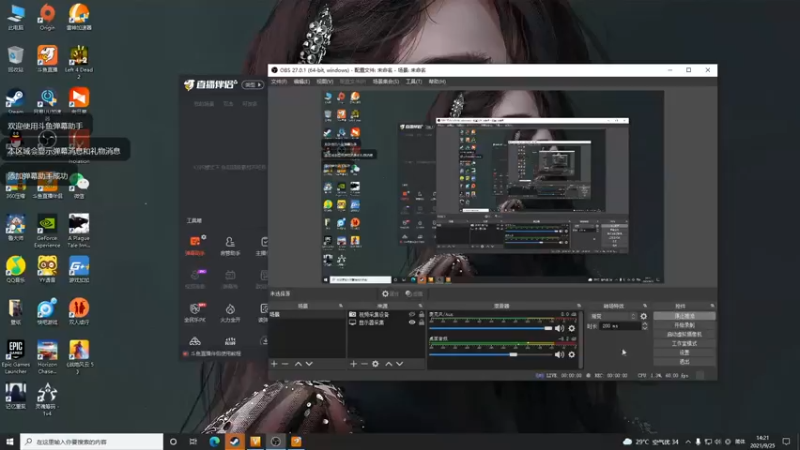This screenshot has width=800, height=450.
Task: Move the selected source up
Action: click(x=389, y=364)
